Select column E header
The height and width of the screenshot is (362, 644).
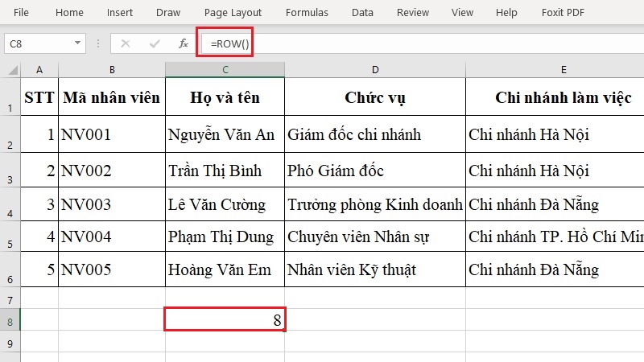tap(555, 70)
